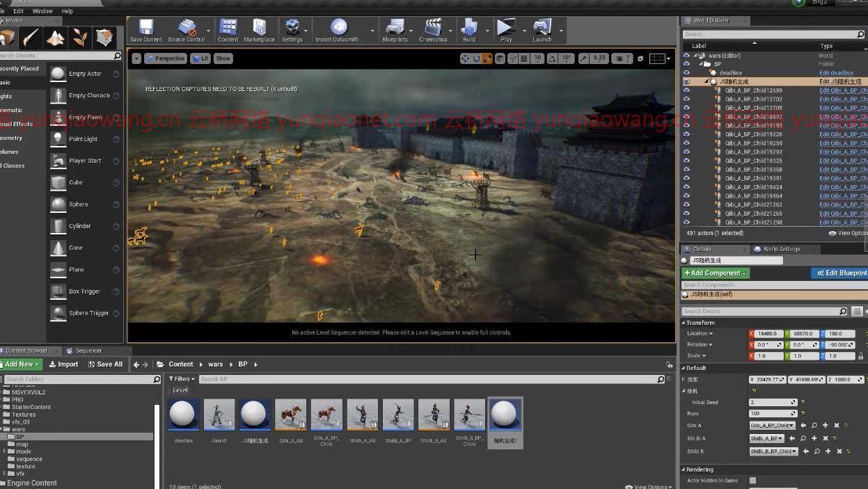Select the Point Light actor icon
The height and width of the screenshot is (489, 868).
[58, 139]
